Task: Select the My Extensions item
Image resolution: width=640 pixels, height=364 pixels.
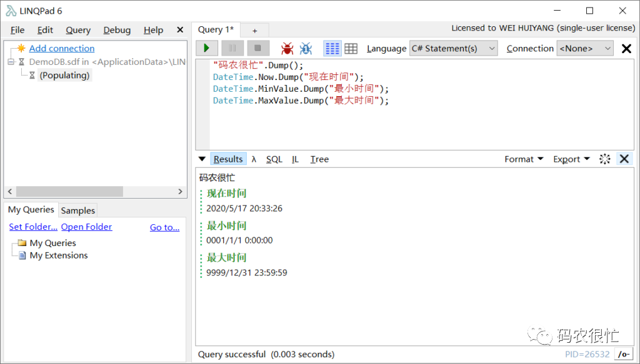Action: (x=59, y=255)
